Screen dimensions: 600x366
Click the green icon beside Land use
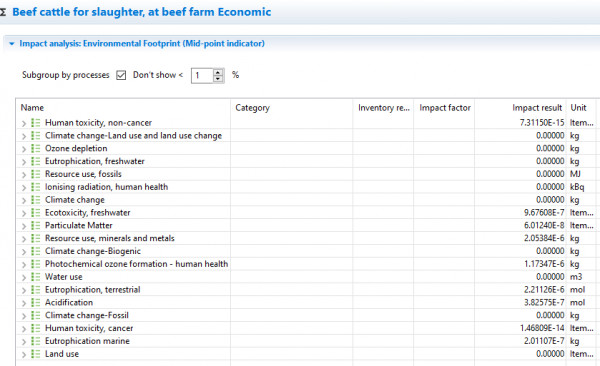[36, 354]
